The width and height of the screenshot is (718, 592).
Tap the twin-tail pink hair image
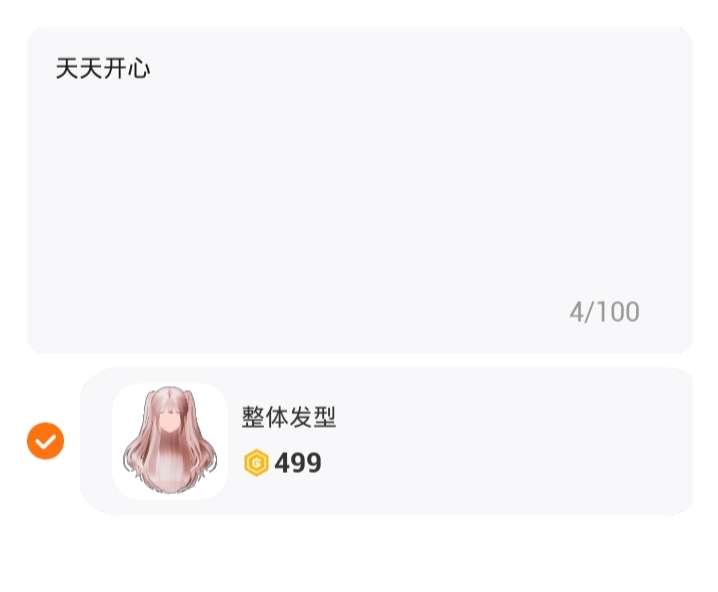170,441
